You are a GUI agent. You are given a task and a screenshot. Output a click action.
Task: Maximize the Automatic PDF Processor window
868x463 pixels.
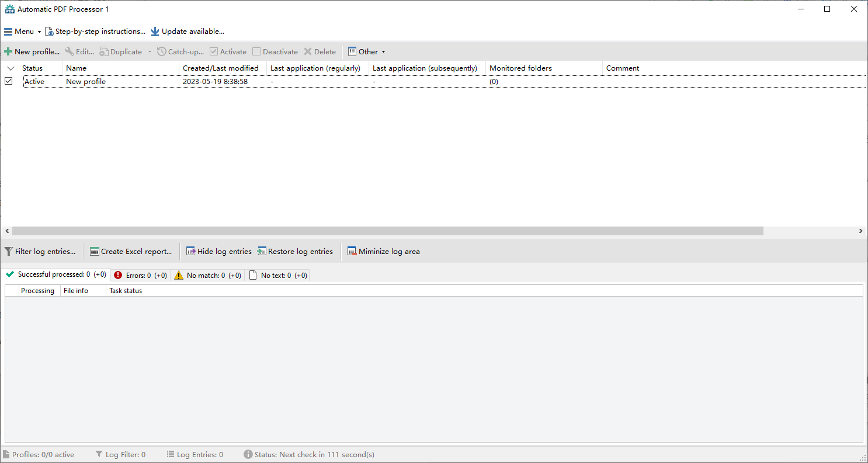tap(827, 9)
